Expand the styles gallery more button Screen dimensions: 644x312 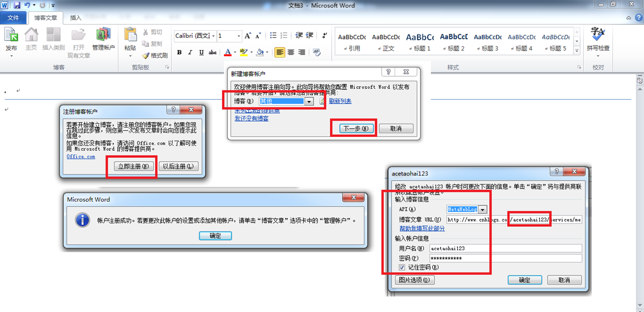[x=577, y=51]
